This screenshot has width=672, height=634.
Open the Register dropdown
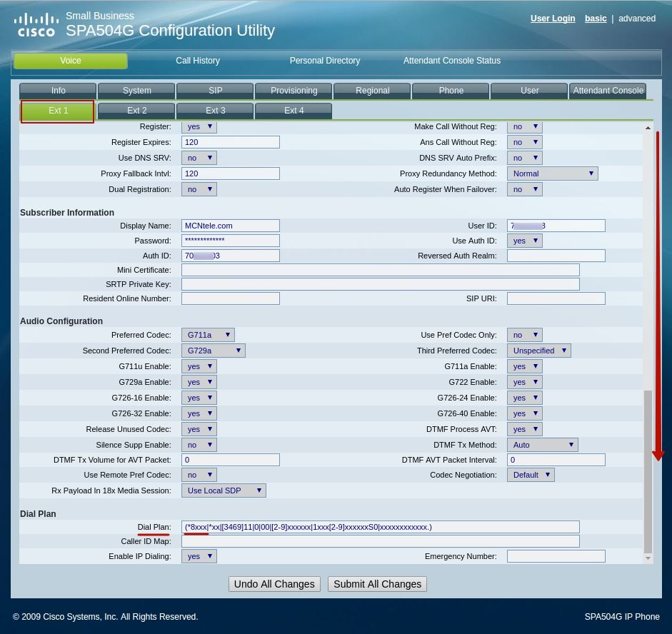199,127
